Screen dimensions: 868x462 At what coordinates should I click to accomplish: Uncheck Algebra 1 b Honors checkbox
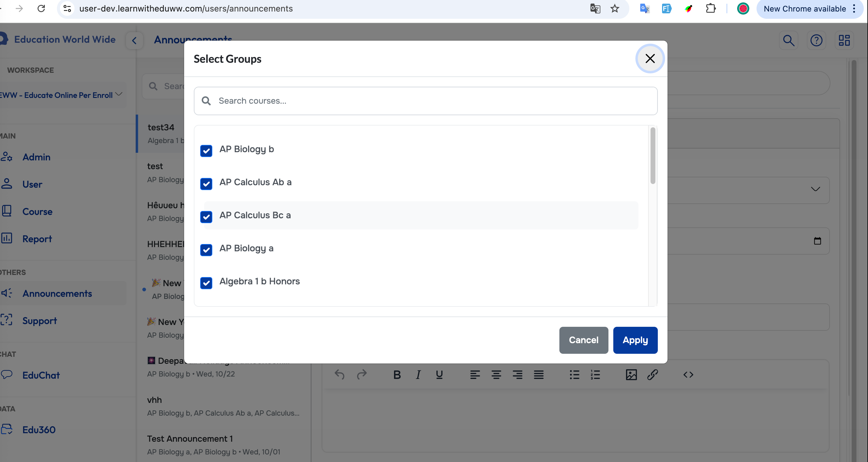pyautogui.click(x=206, y=283)
